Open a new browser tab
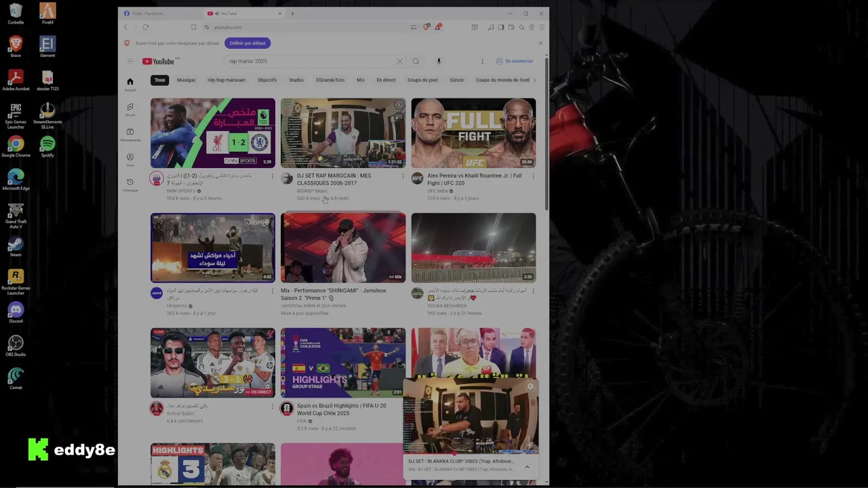Screen dimensions: 868x488 click(x=292, y=14)
